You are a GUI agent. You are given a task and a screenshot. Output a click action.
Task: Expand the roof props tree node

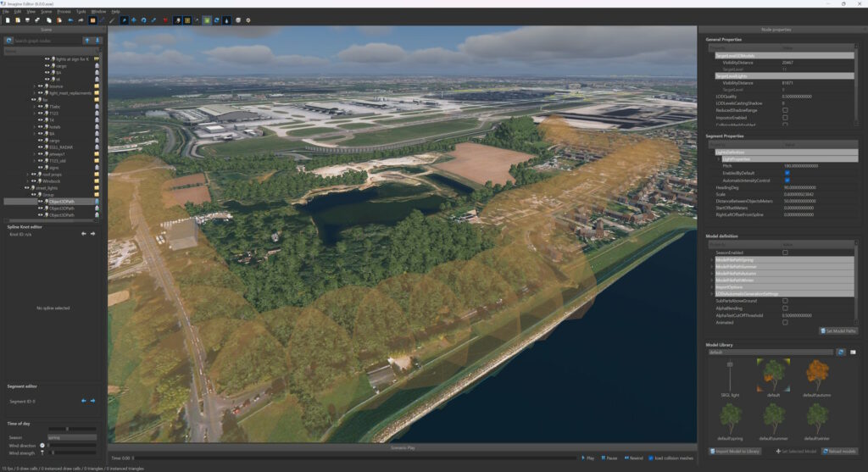coord(28,175)
